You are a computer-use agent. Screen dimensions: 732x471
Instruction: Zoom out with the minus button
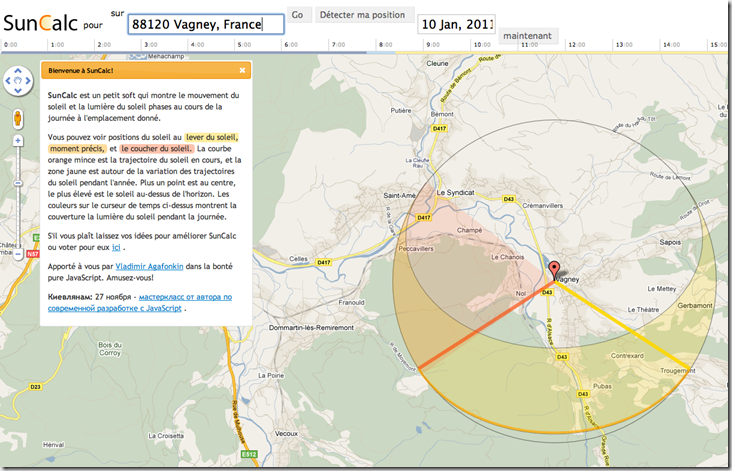click(x=18, y=254)
